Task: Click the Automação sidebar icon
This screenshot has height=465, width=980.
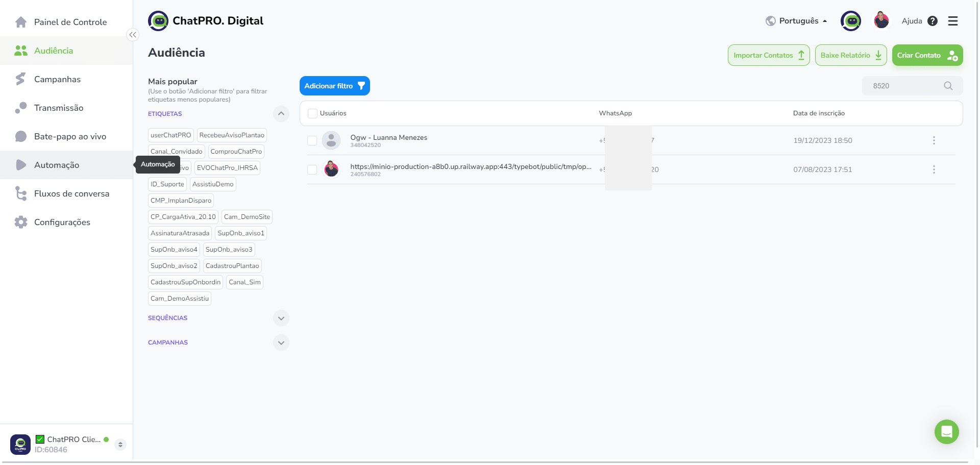Action: click(x=21, y=165)
